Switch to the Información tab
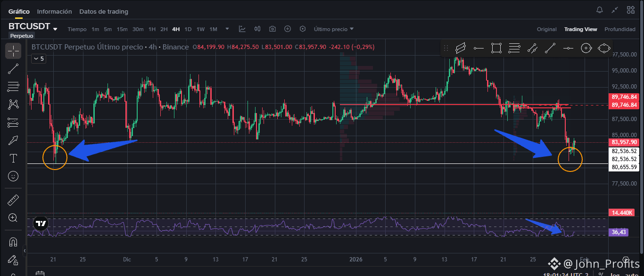This screenshot has height=276, width=644. tap(54, 11)
